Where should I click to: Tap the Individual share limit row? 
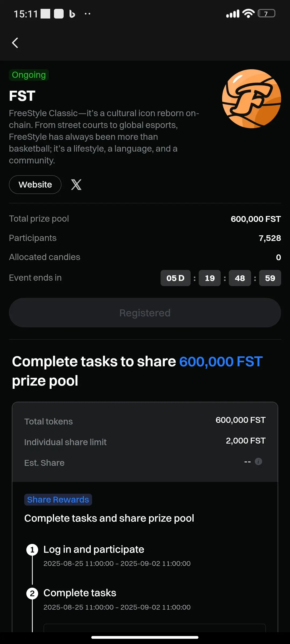[145, 442]
